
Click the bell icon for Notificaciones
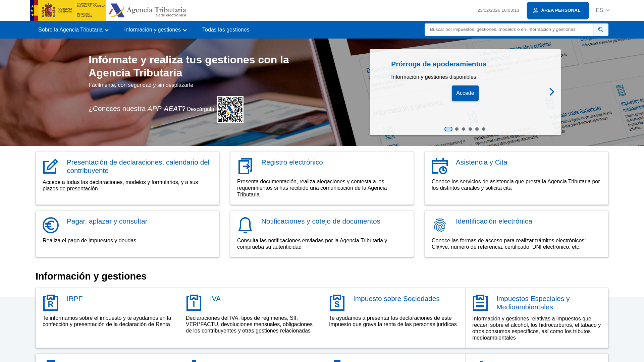point(245,225)
